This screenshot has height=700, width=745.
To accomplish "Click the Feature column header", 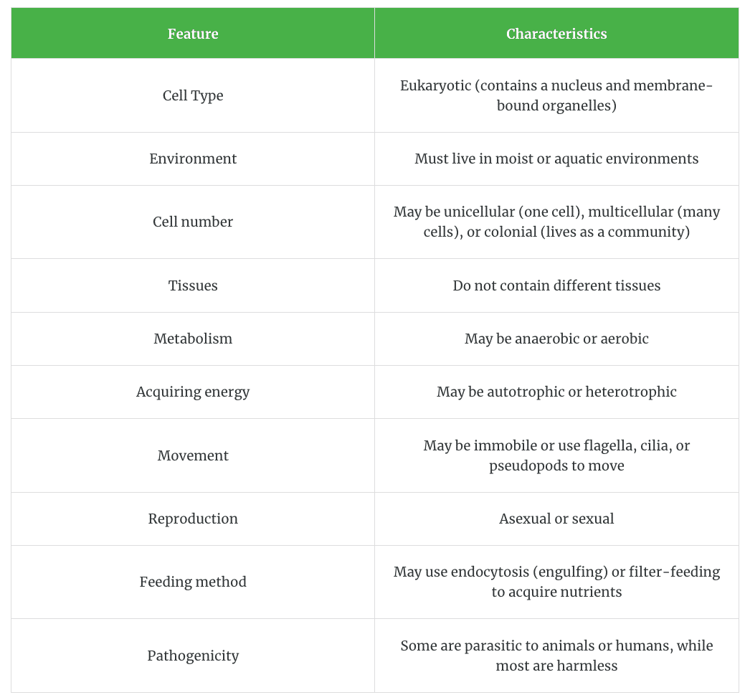I will tap(193, 34).
